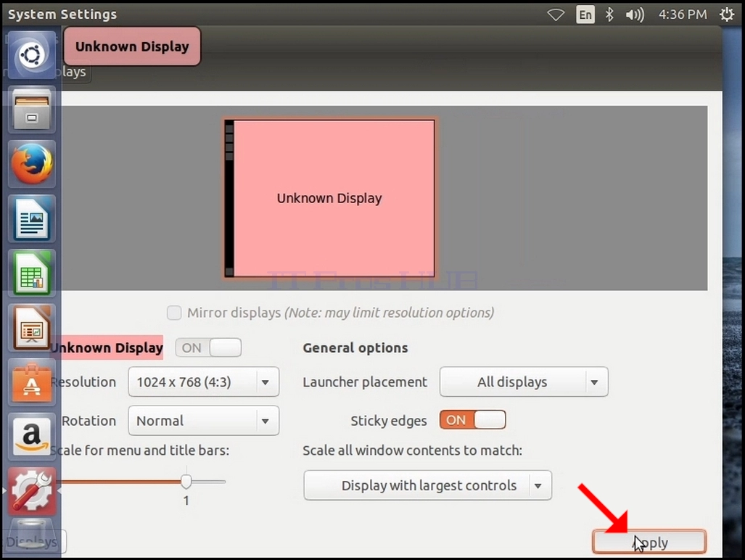Screen dimensions: 745x560
Task: Open the Amazon launcher icon
Action: 32,437
